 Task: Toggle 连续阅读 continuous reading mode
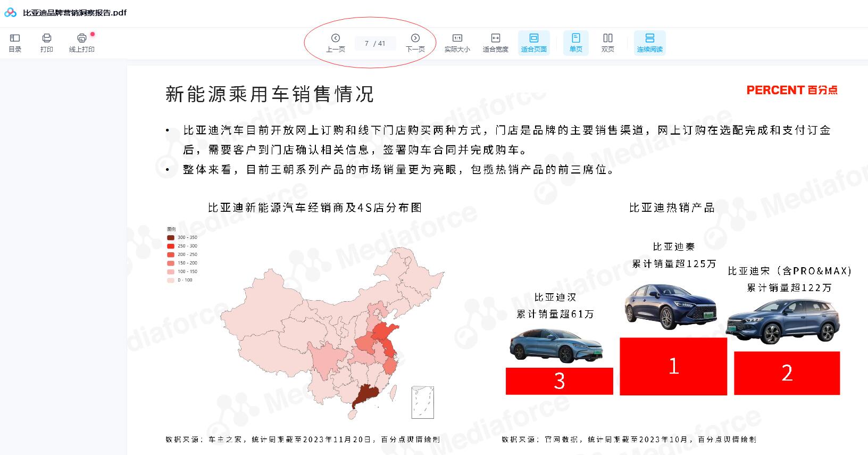pyautogui.click(x=650, y=43)
